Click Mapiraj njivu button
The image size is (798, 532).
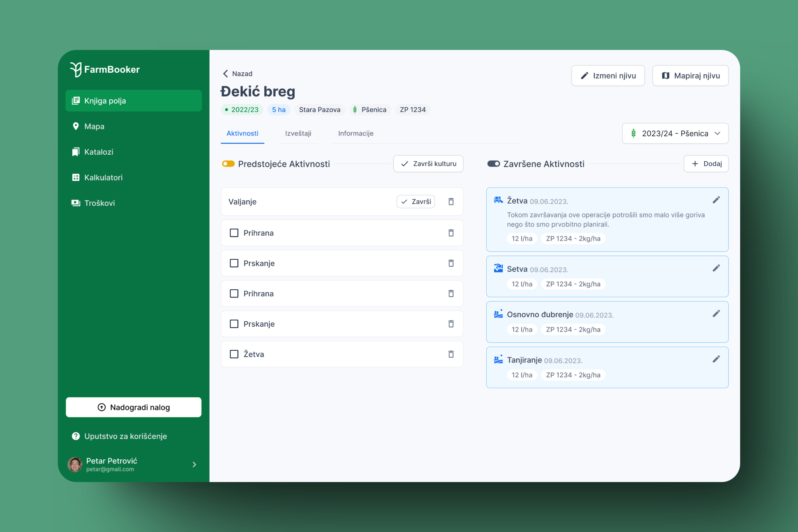[690, 76]
